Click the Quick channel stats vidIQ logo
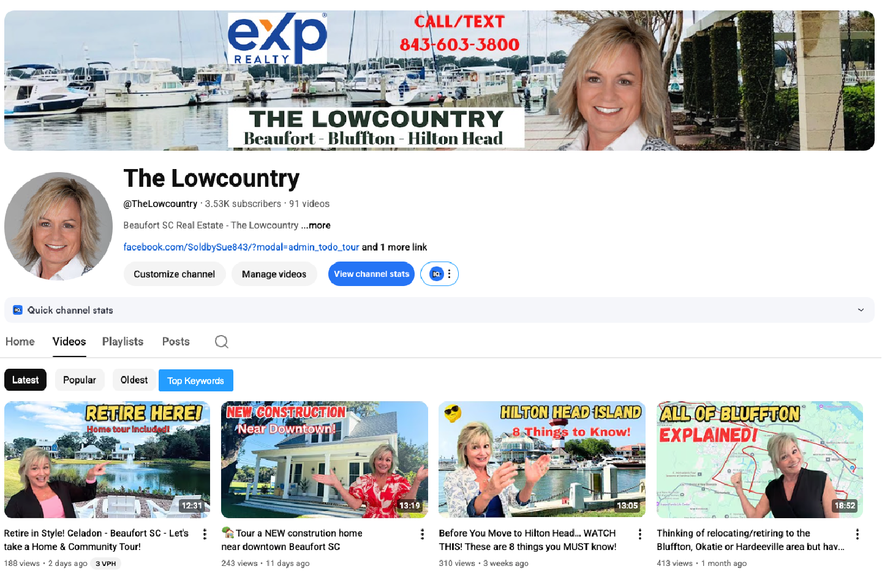882x588 pixels. pos(18,310)
